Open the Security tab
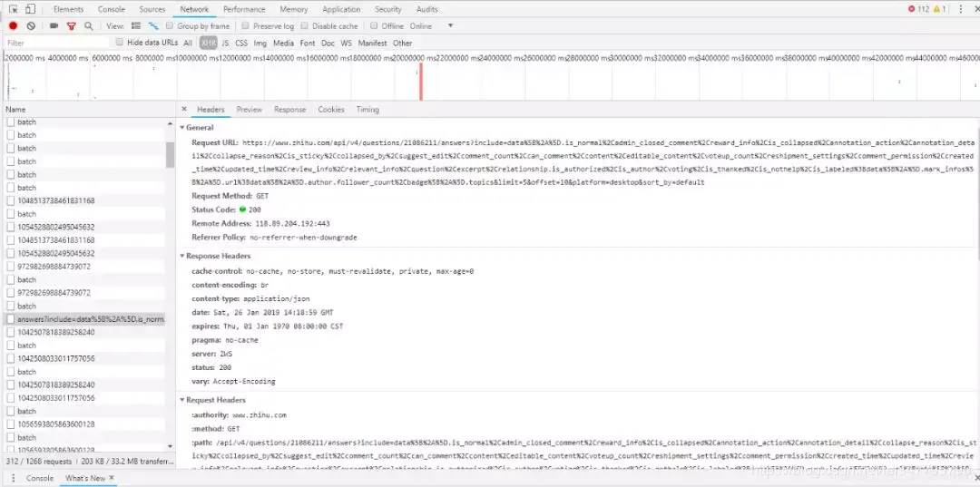Viewport: 980px width, 487px height. coord(388,9)
